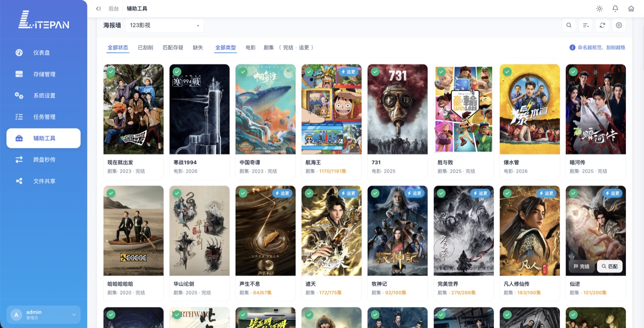Click the 辅助工具 breadcrumb
This screenshot has width=644, height=328.
[137, 8]
